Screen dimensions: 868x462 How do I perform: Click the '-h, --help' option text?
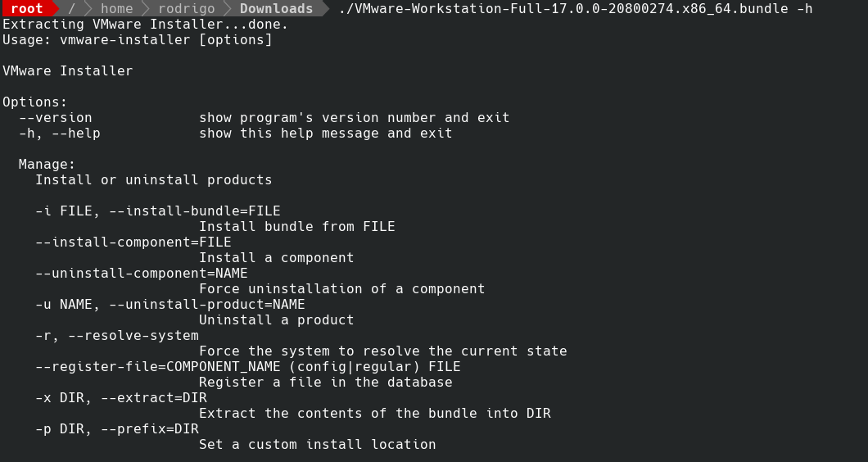pos(59,134)
